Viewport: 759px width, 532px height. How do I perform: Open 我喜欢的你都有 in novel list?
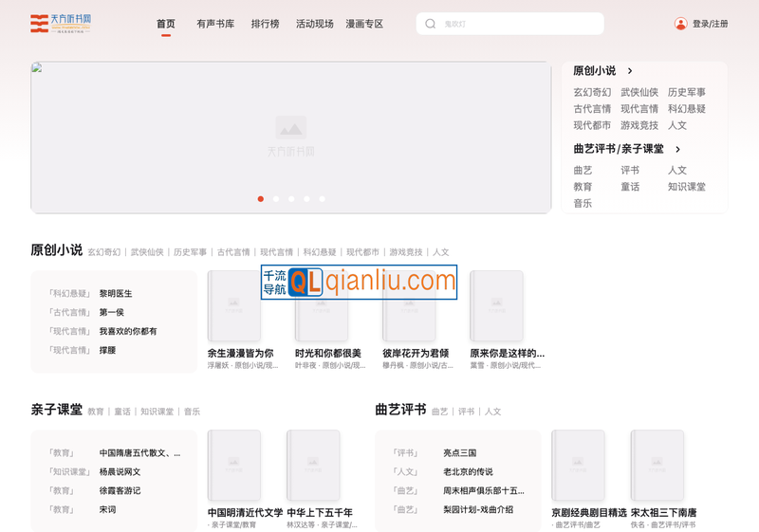click(x=128, y=331)
